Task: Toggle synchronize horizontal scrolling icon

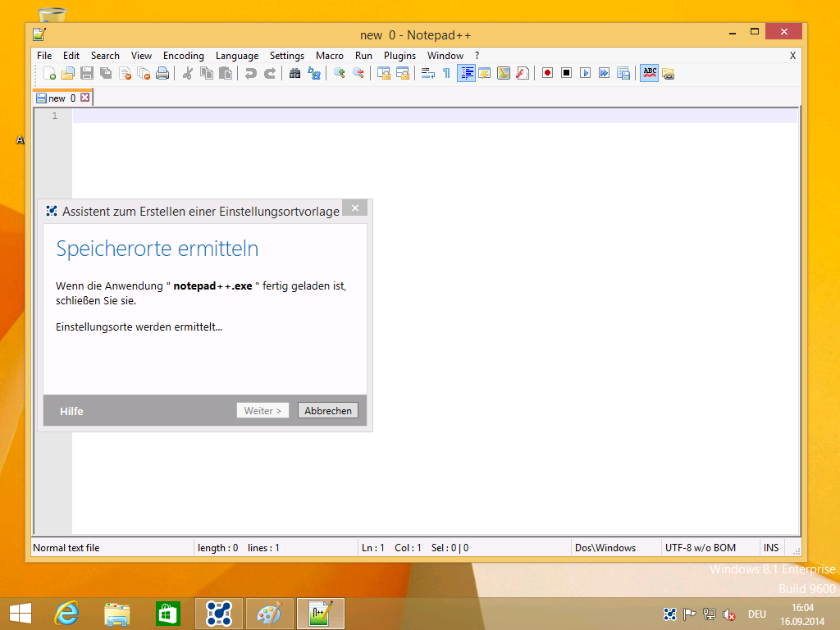Action: [403, 73]
